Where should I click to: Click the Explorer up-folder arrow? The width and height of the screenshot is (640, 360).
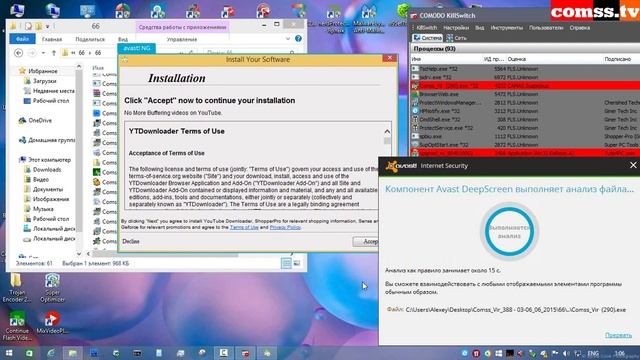tap(53, 53)
